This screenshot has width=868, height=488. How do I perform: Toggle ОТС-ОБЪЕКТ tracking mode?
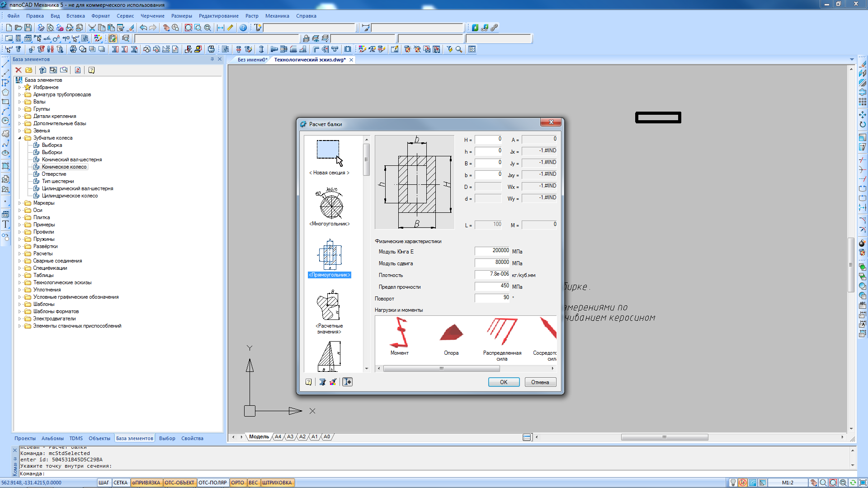[179, 483]
